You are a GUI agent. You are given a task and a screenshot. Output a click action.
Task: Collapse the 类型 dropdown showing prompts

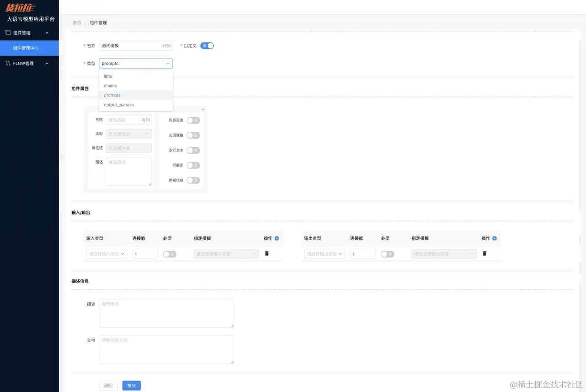136,64
